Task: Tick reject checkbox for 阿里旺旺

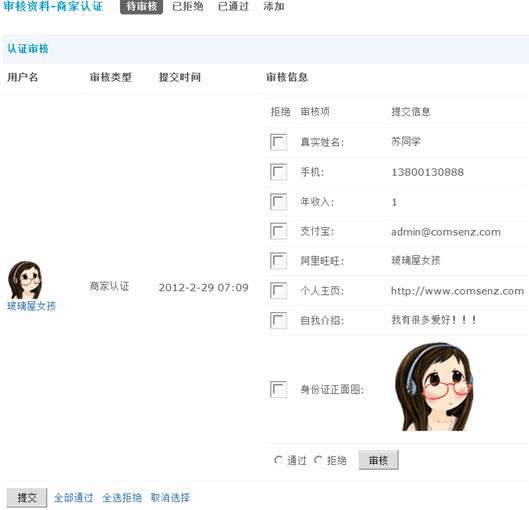Action: tap(278, 261)
